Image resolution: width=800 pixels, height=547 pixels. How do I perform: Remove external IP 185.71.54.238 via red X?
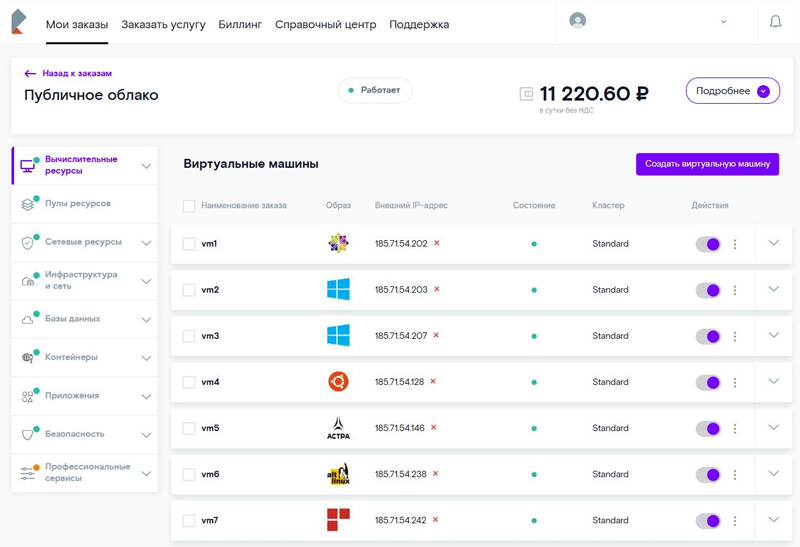pos(436,474)
